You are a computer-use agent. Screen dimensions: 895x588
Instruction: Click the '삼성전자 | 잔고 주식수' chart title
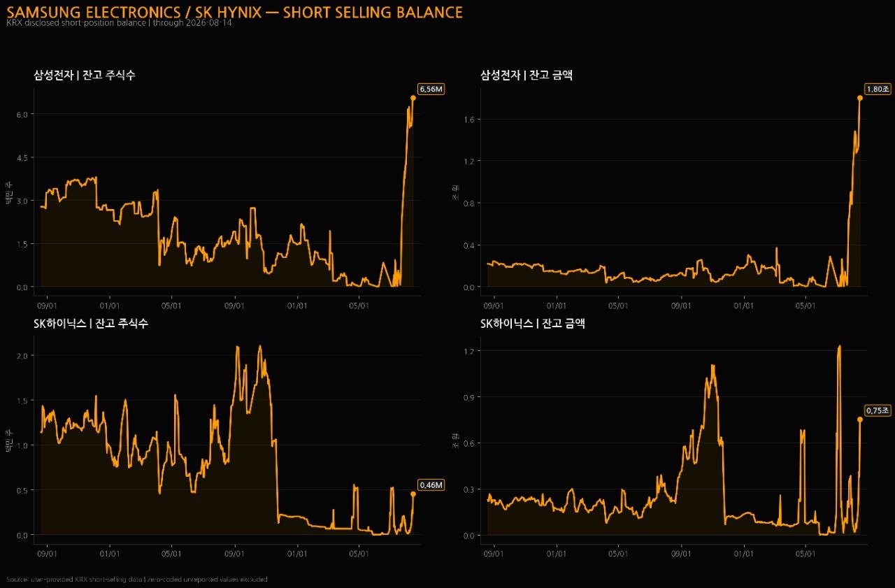tap(85, 75)
